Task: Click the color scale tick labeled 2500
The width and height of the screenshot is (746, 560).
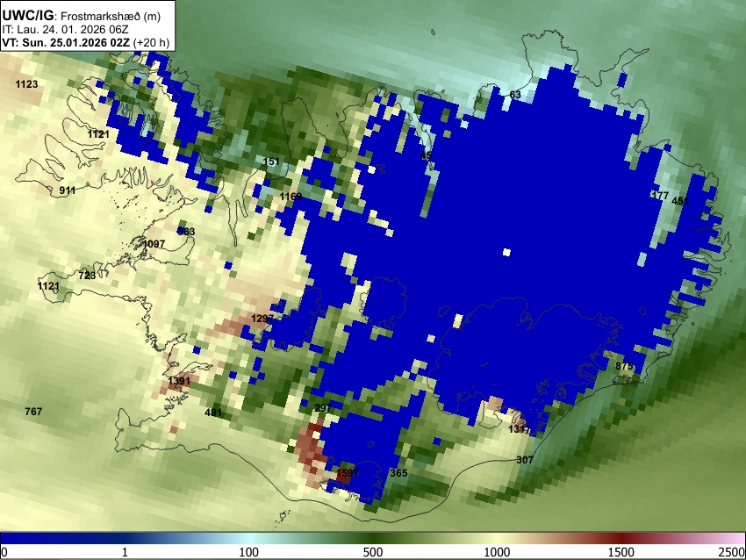Action: pos(733,552)
